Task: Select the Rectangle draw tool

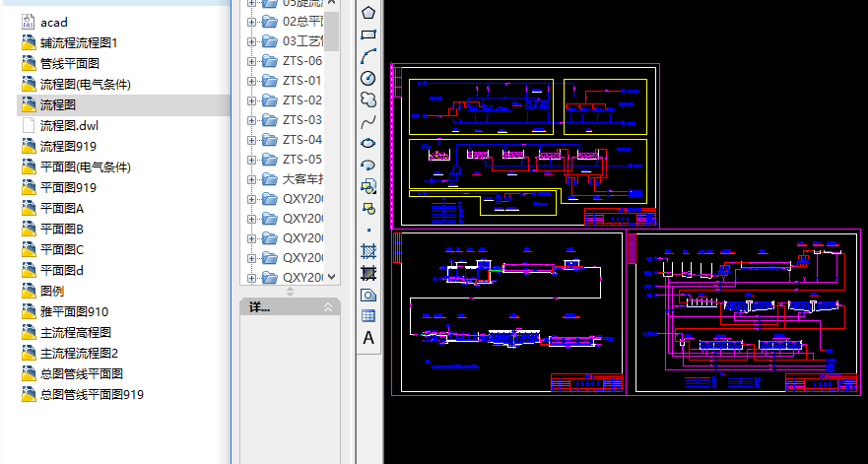Action: click(368, 34)
